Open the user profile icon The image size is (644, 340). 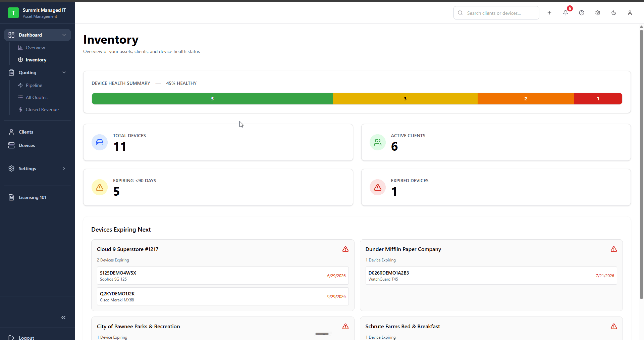630,13
